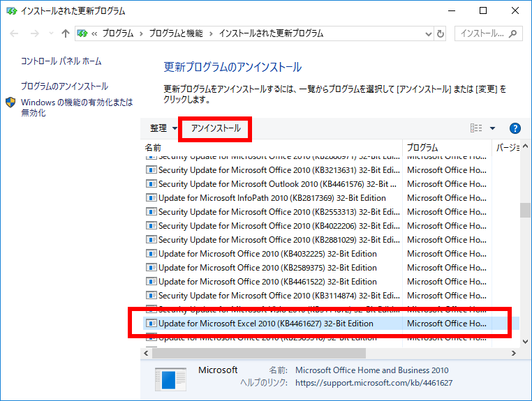Select Security Update Office 2010 KB3213631 row
The width and height of the screenshot is (532, 401).
tap(331, 170)
